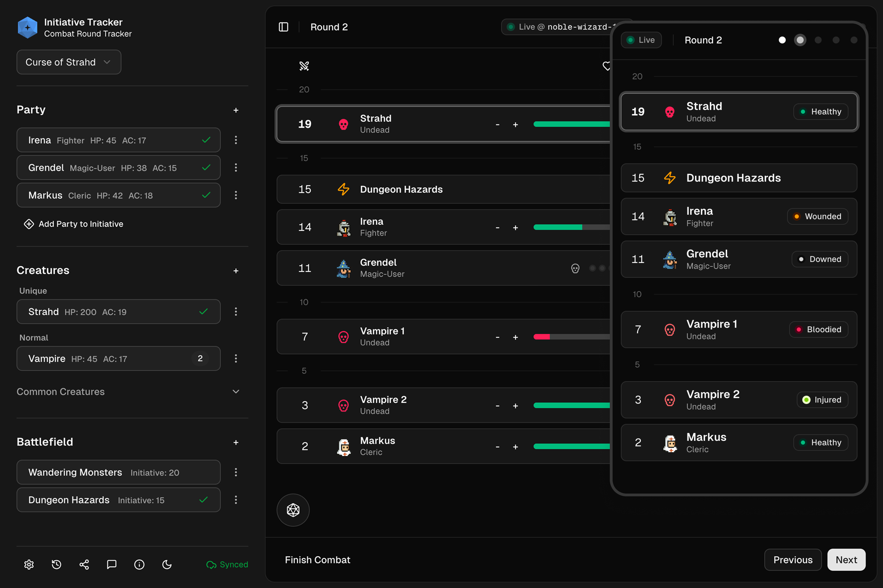Expand the Common Creatures section
The width and height of the screenshot is (883, 588).
236,391
